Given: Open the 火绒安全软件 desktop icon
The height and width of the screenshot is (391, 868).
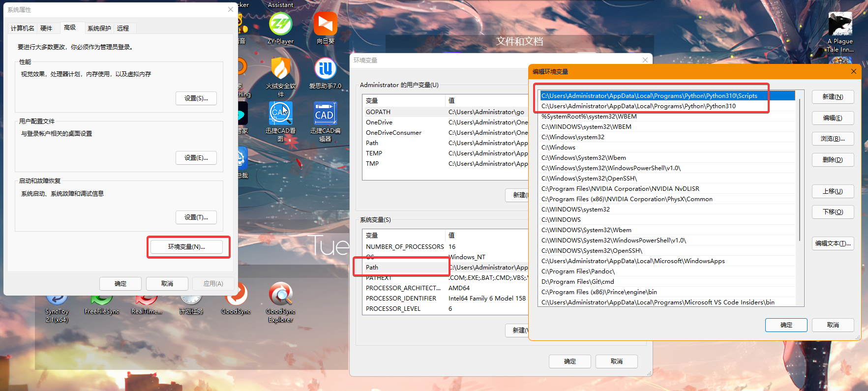Looking at the screenshot, I should pyautogui.click(x=280, y=76).
